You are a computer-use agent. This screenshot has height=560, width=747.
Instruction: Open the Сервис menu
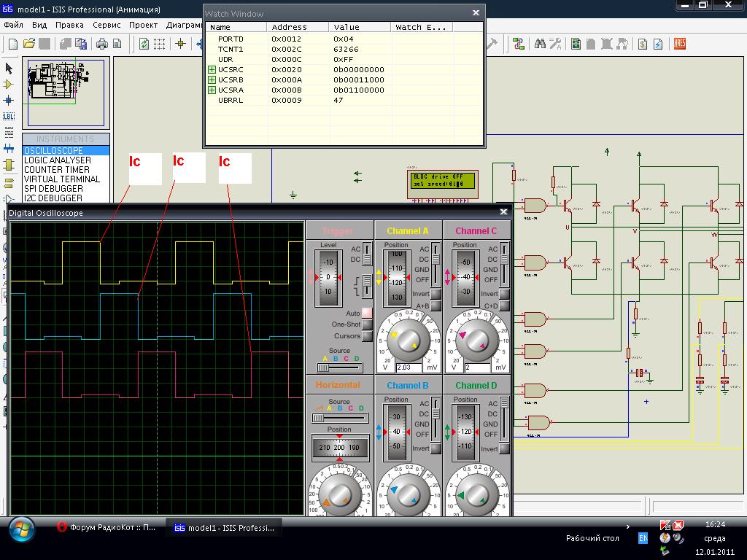coord(107,24)
